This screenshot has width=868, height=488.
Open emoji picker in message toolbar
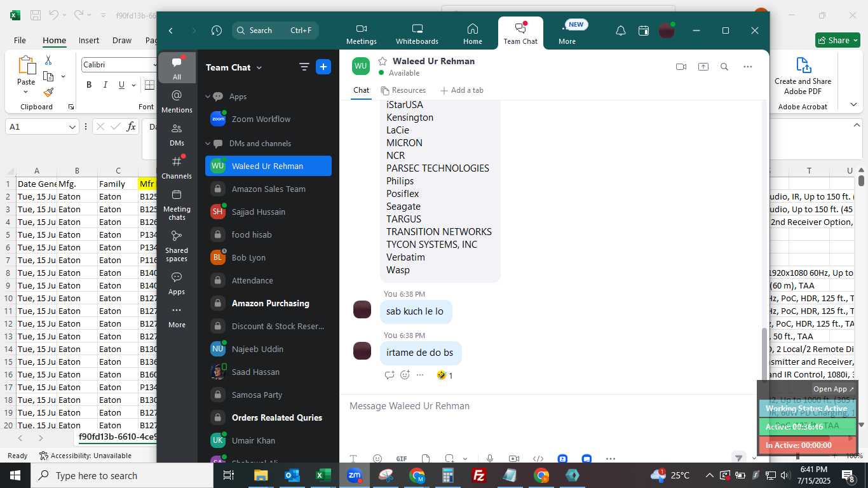coord(377,459)
